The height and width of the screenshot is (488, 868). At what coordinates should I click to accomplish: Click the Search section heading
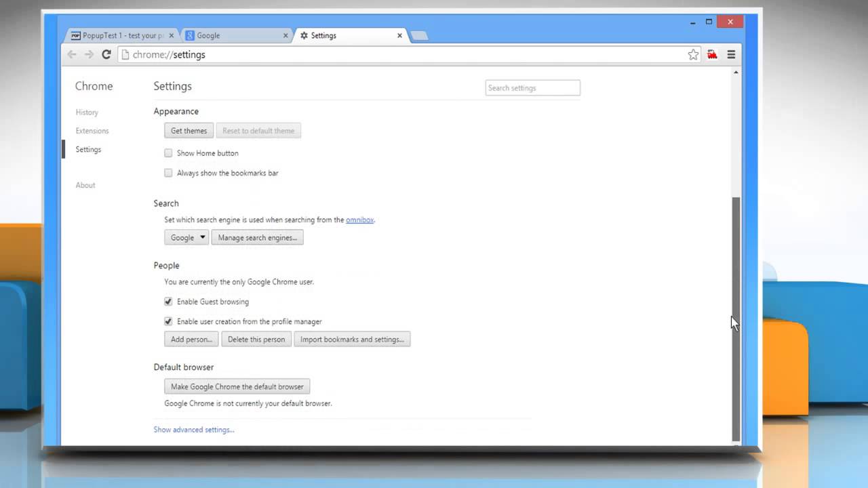pyautogui.click(x=166, y=203)
